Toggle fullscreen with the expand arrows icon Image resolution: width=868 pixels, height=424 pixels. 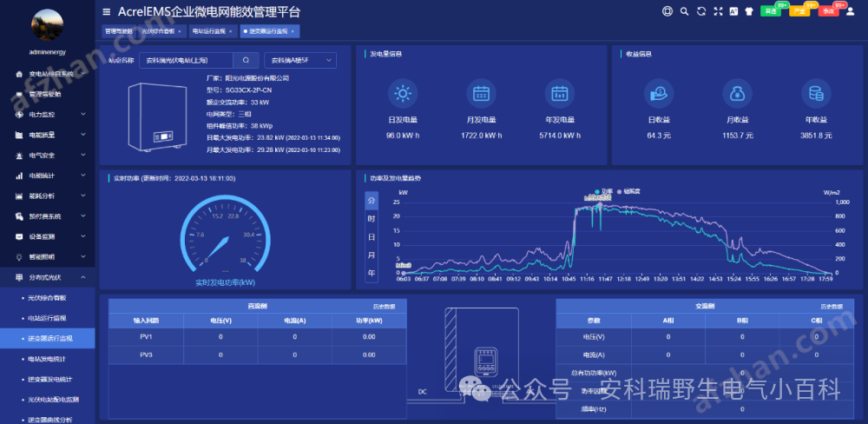pyautogui.click(x=718, y=11)
